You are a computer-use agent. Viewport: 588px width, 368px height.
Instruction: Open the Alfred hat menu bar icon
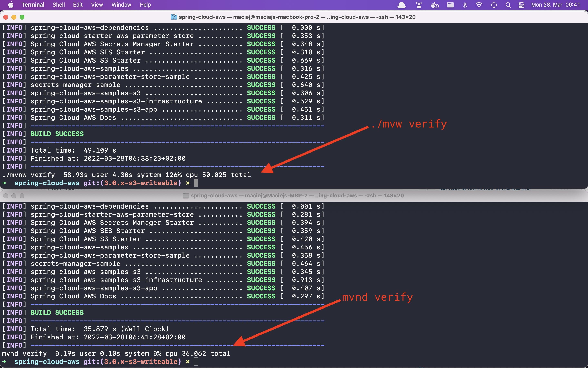(x=401, y=5)
